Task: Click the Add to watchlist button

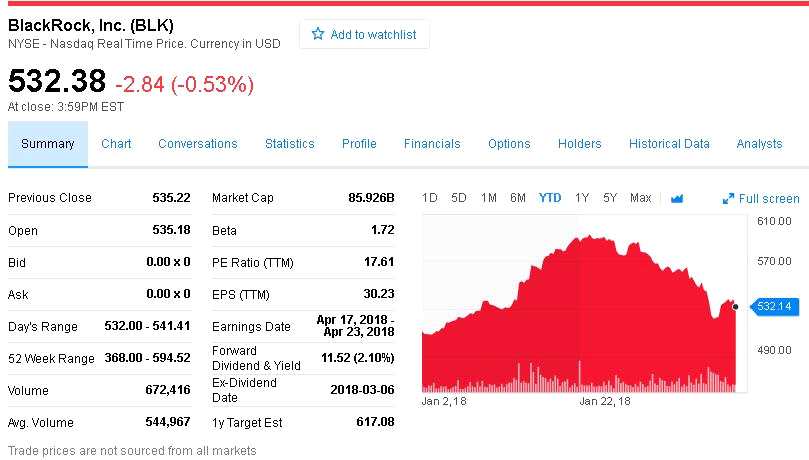Action: (364, 34)
